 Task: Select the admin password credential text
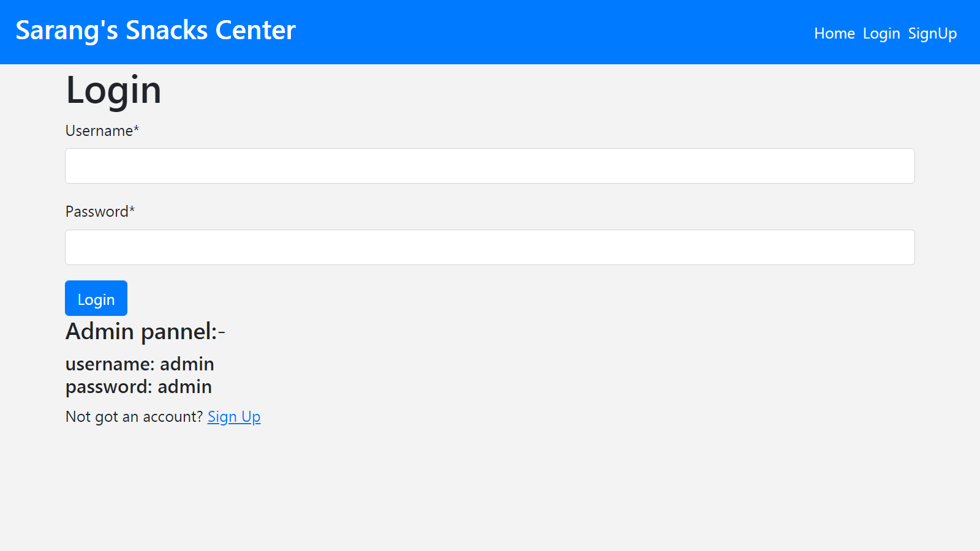pyautogui.click(x=138, y=386)
